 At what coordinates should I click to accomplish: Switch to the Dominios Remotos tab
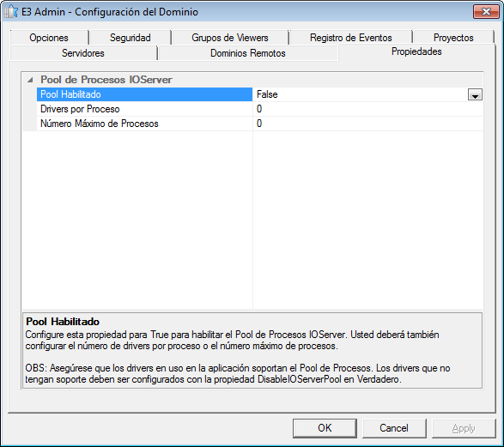coord(248,53)
